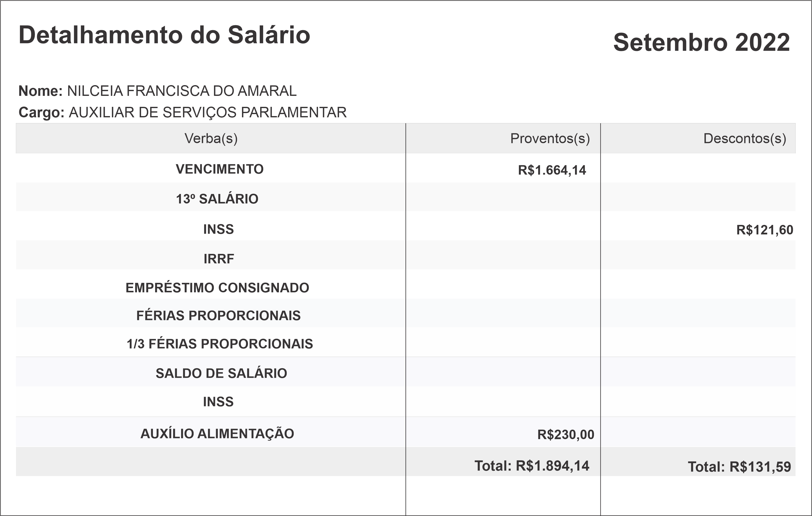Click the "EMPRÉSTIMO CONSIGNADO" row label
The height and width of the screenshot is (516, 812).
pos(217,288)
